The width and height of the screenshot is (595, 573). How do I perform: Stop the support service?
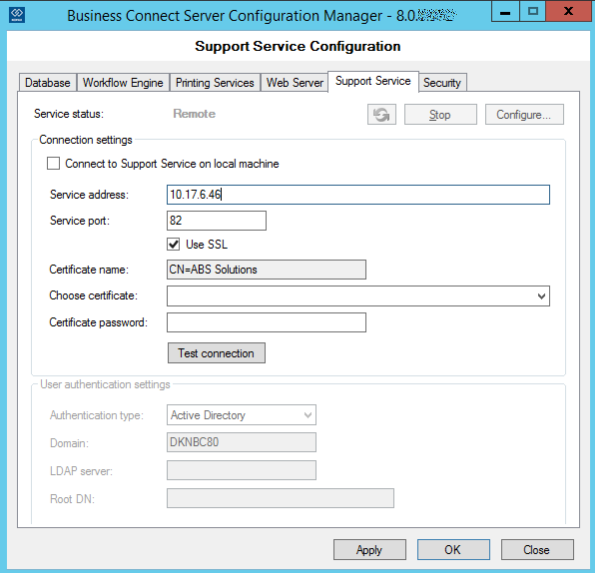pos(440,114)
